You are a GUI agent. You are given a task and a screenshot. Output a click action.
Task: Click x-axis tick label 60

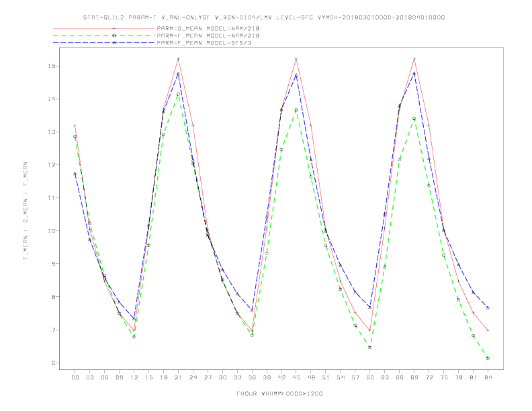pos(370,377)
